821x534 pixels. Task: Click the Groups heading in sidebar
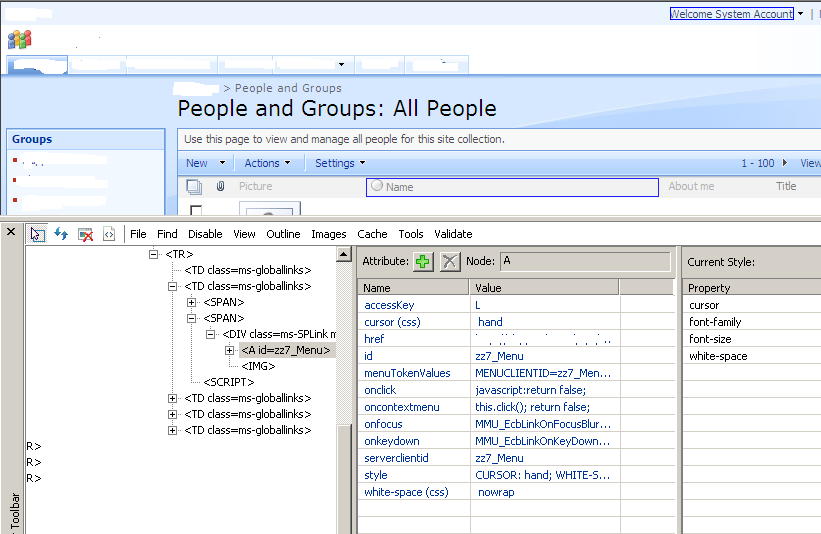pos(32,139)
